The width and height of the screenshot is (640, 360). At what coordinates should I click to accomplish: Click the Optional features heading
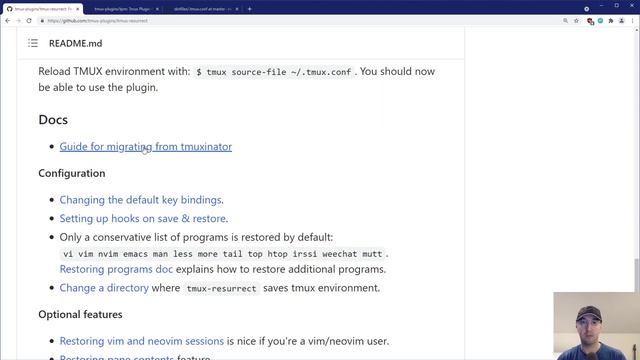pos(80,314)
